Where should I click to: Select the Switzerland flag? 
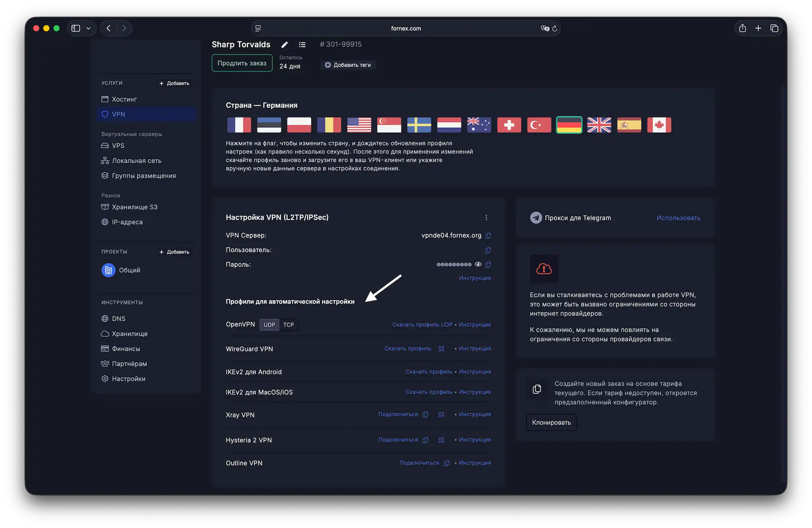tap(509, 125)
